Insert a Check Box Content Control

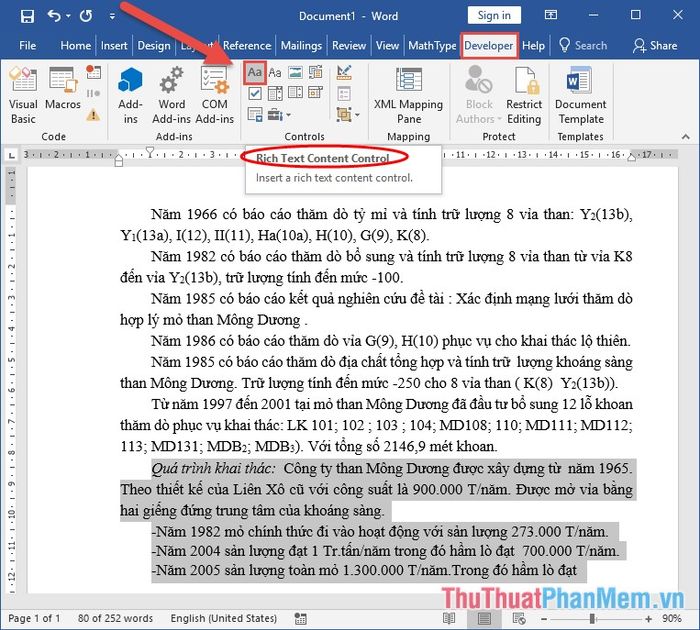pos(255,93)
